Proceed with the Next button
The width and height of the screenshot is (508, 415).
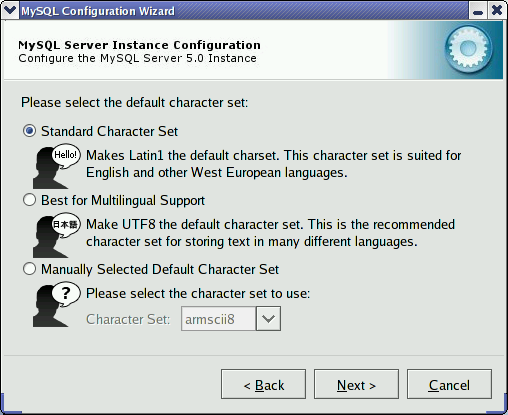pos(356,384)
